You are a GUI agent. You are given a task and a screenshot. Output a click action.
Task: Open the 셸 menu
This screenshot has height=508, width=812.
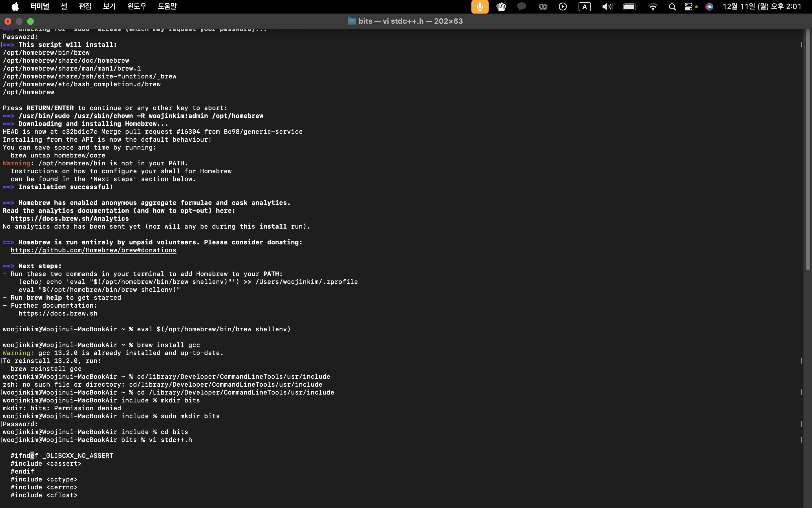[64, 6]
